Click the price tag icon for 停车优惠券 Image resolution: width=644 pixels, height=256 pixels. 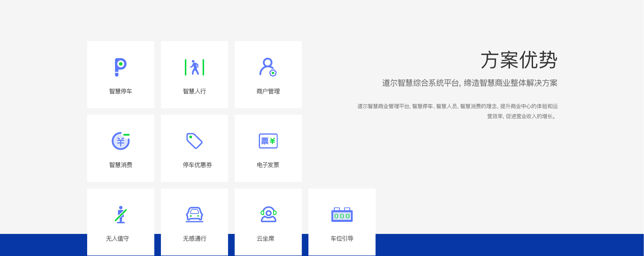click(194, 141)
